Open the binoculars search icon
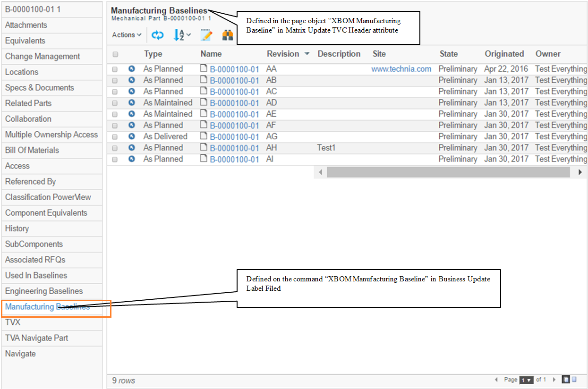588x389 pixels. point(228,35)
